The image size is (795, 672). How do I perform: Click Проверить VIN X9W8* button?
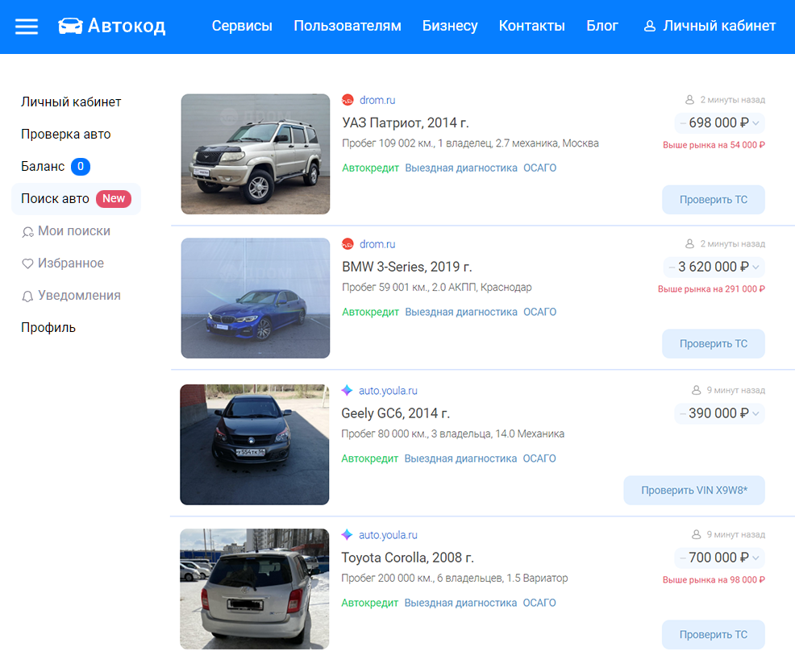tap(694, 490)
